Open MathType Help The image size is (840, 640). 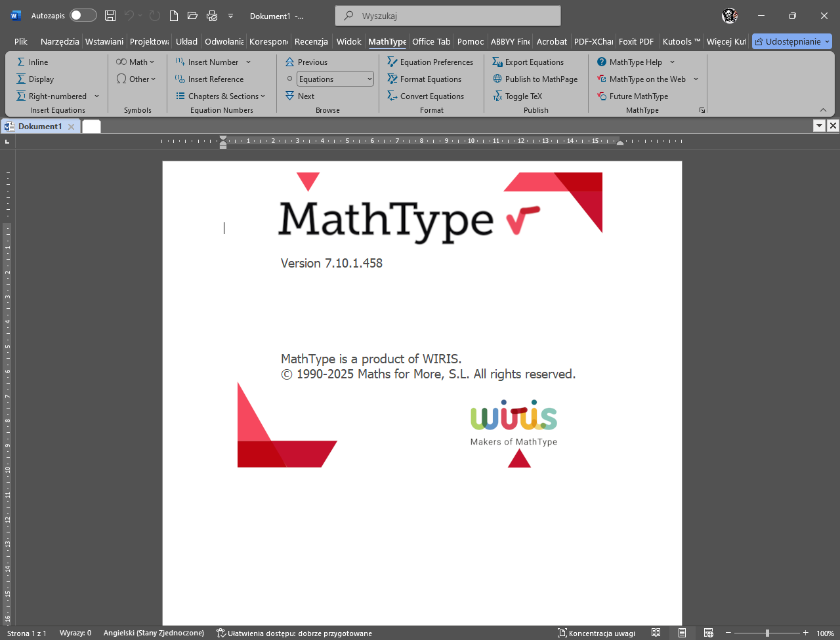point(630,62)
